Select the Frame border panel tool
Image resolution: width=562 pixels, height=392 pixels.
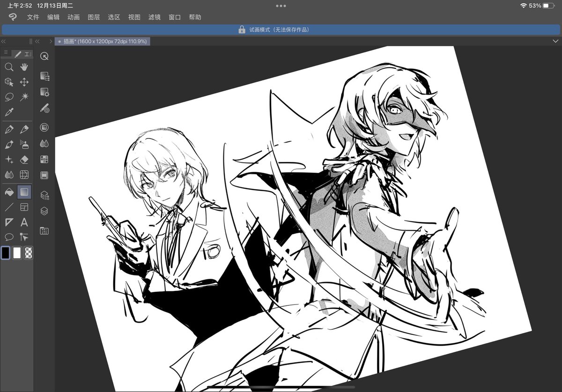pyautogui.click(x=24, y=207)
